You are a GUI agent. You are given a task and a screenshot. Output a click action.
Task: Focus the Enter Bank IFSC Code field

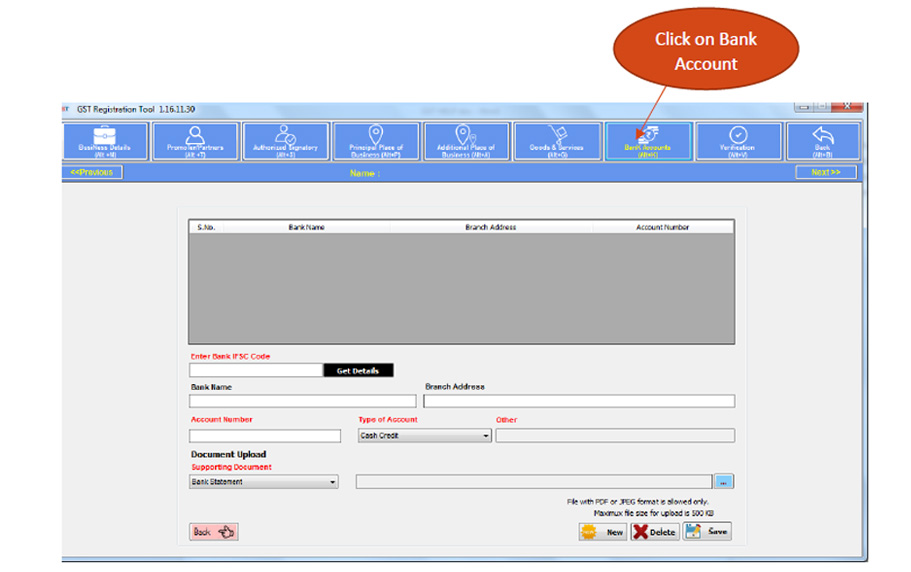point(255,370)
